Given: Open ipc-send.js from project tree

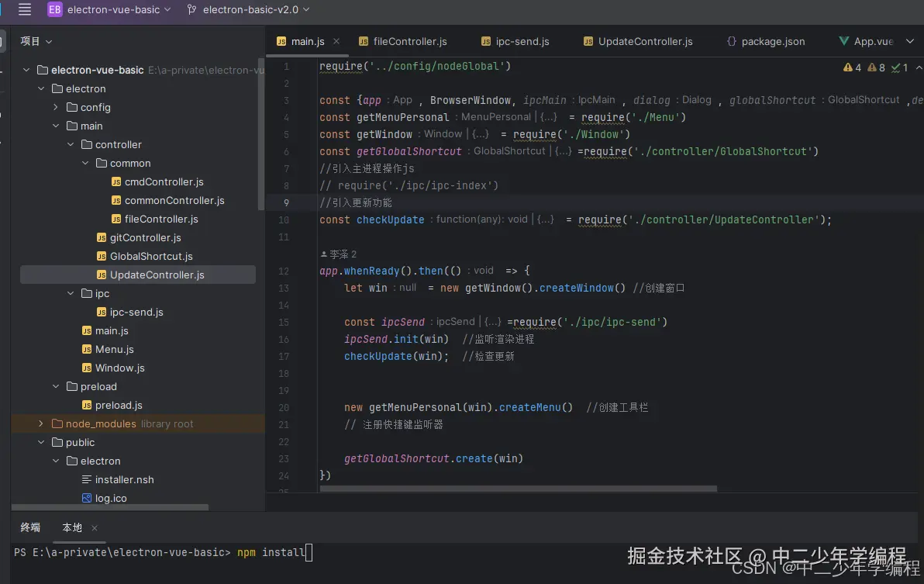Looking at the screenshot, I should pyautogui.click(x=136, y=313).
